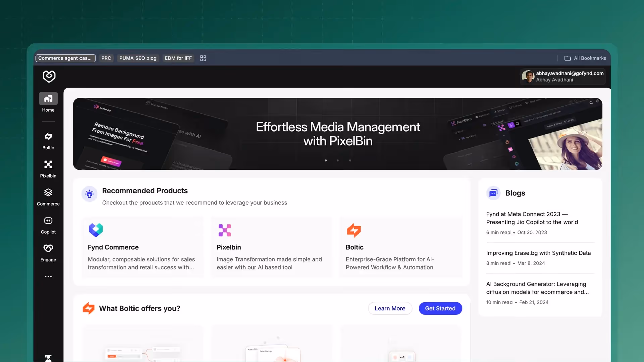The width and height of the screenshot is (644, 362).
Task: Click the Fynd logo at the top left
Action: click(49, 76)
